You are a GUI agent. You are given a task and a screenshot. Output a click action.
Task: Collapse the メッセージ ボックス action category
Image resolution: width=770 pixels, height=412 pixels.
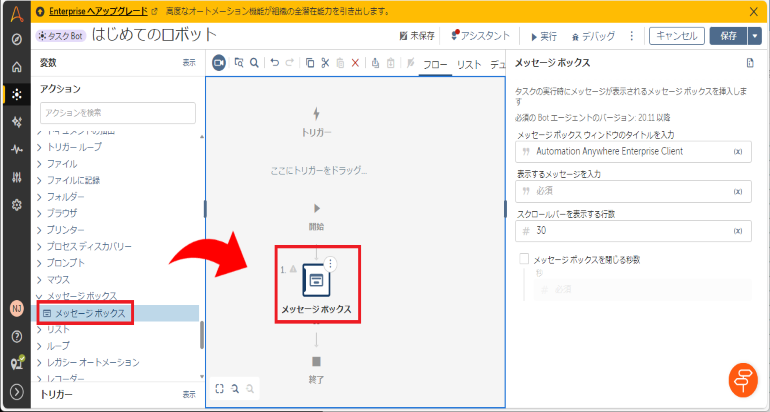coord(40,296)
